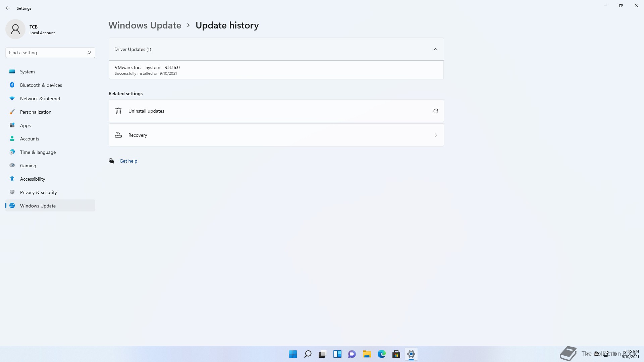Open File Explorer from the taskbar
The image size is (644, 362).
click(x=367, y=354)
